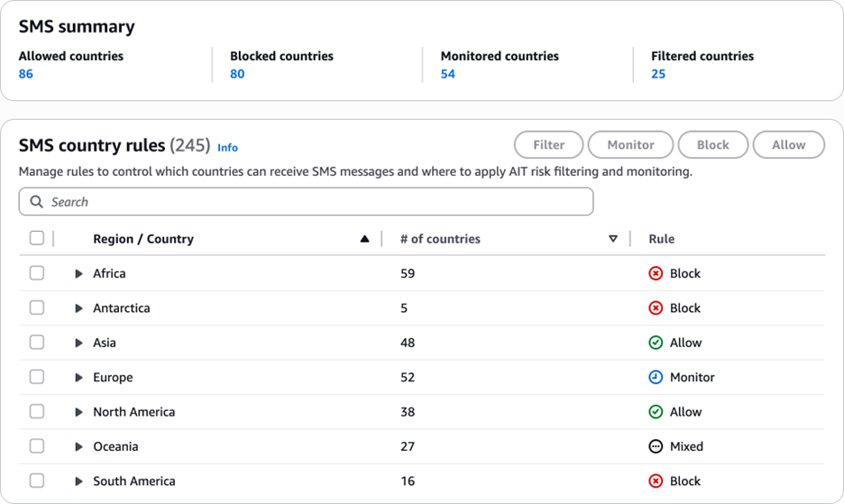Click the Block status icon for Africa
This screenshot has width=844, height=504.
point(656,273)
